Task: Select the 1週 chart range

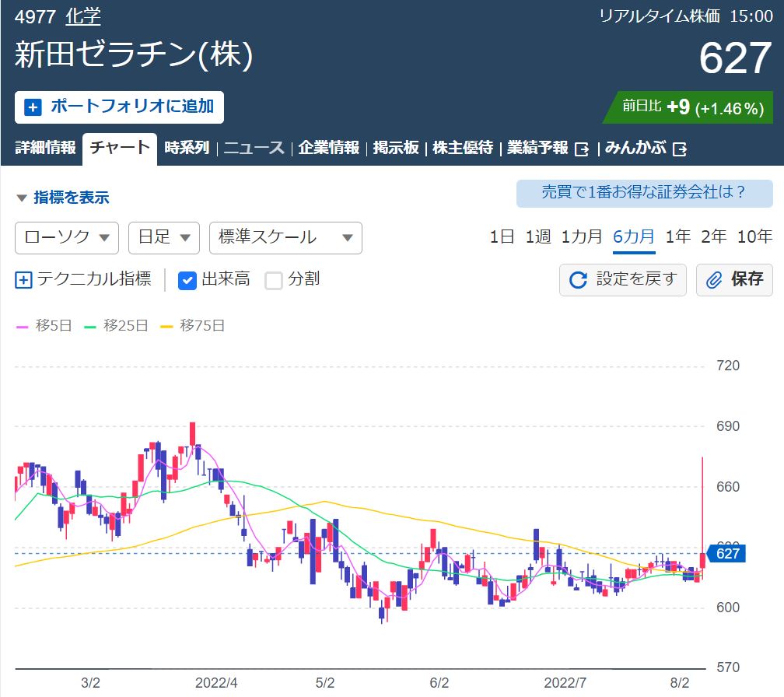Action: coord(538,236)
